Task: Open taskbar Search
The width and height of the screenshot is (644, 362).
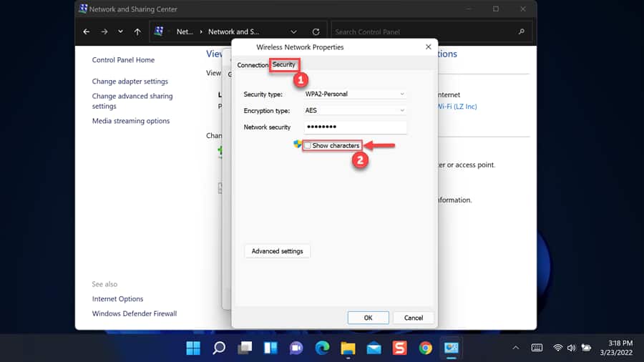Action: coord(219,348)
